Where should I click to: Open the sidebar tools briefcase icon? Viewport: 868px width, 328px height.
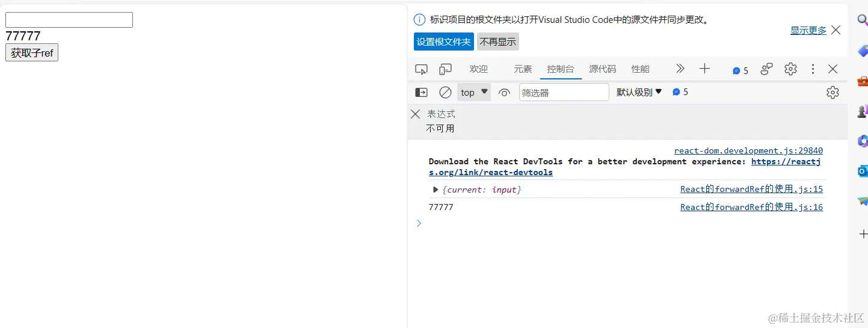(x=863, y=81)
